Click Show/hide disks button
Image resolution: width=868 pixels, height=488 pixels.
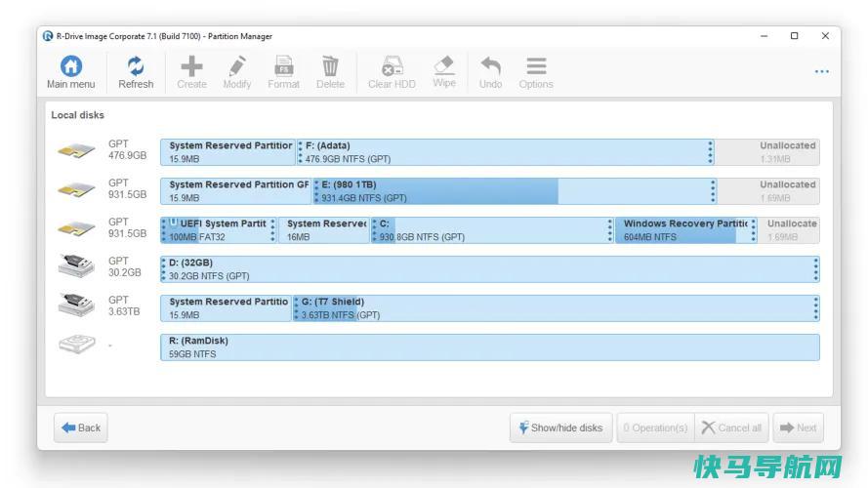[560, 427]
